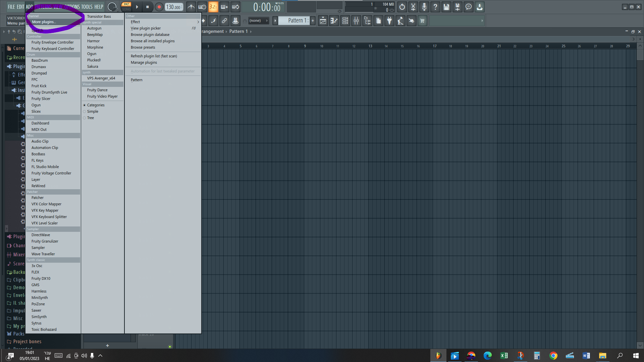Click the red Record button

[159, 7]
